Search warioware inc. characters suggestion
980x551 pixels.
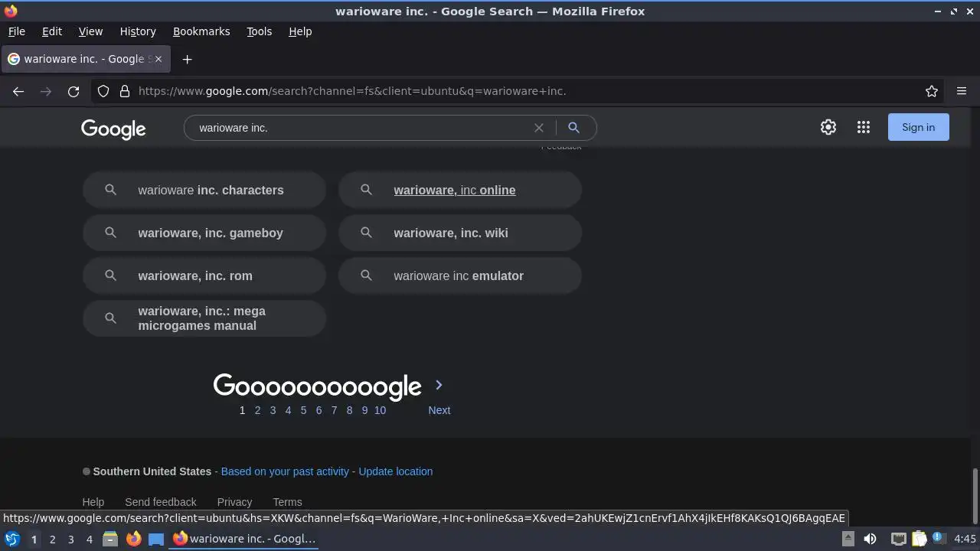(x=204, y=190)
